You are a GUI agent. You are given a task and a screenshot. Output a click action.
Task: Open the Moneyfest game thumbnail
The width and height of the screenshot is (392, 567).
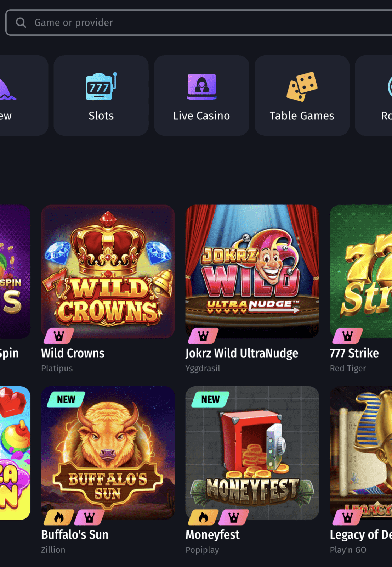click(252, 453)
